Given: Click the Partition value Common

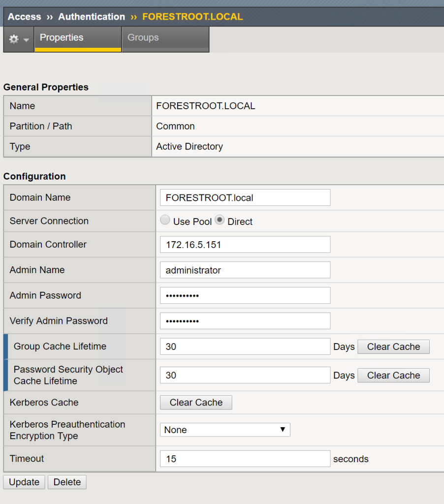Looking at the screenshot, I should [176, 126].
